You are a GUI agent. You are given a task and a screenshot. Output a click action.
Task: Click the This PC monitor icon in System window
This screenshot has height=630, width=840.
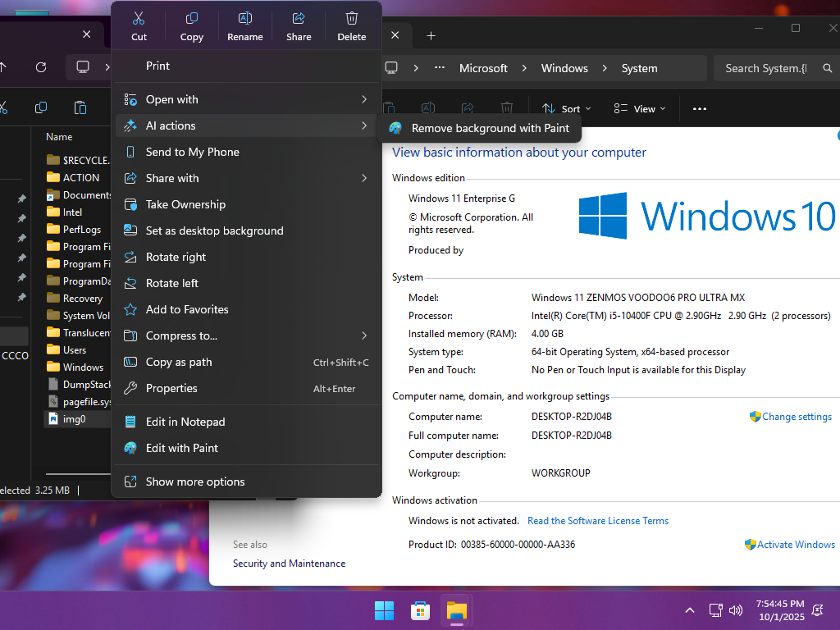point(391,68)
